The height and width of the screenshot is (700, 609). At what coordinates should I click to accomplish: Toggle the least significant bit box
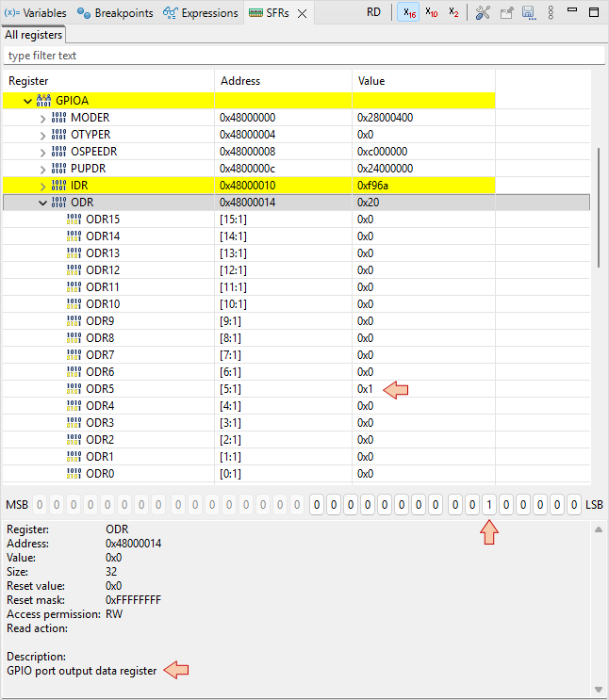coord(574,505)
